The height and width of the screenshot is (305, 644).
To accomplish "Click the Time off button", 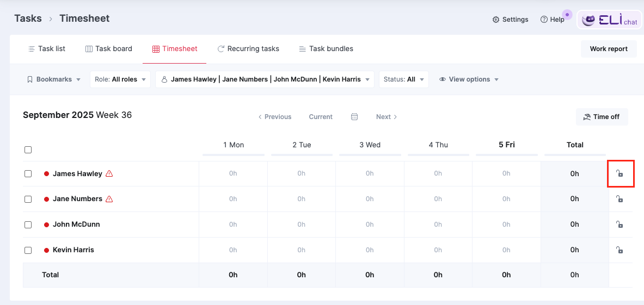I will (x=602, y=117).
